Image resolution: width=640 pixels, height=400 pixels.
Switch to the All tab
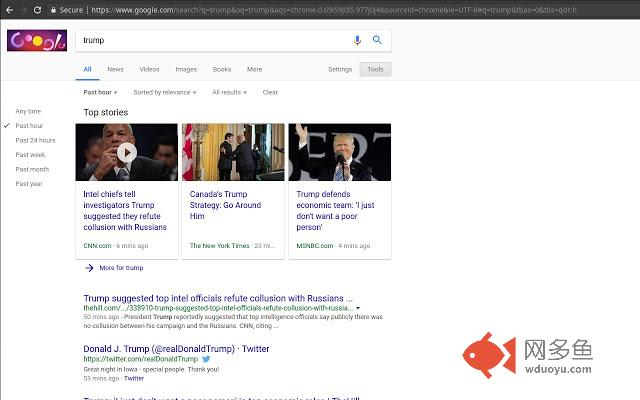(x=87, y=69)
